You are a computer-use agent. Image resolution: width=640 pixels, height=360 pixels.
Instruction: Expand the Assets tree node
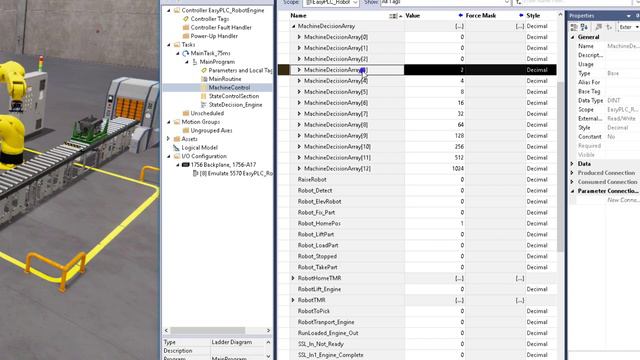click(x=169, y=139)
